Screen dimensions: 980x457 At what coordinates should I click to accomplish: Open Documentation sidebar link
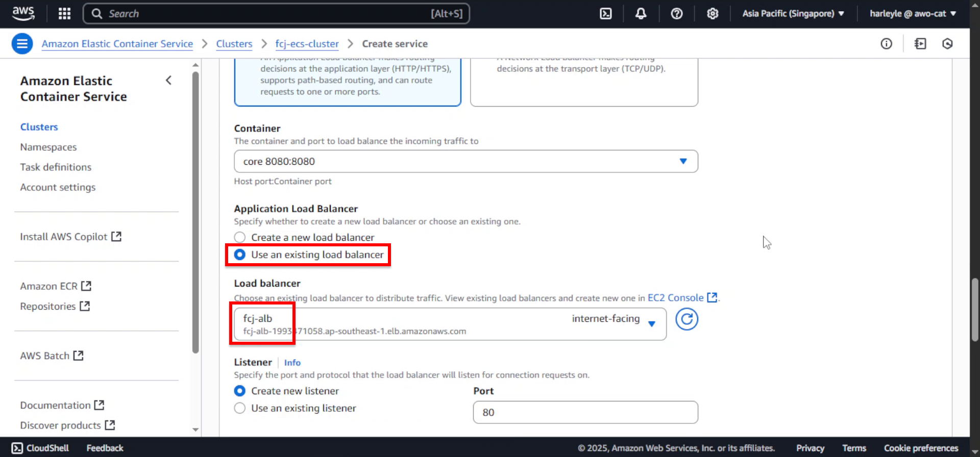[x=56, y=405]
